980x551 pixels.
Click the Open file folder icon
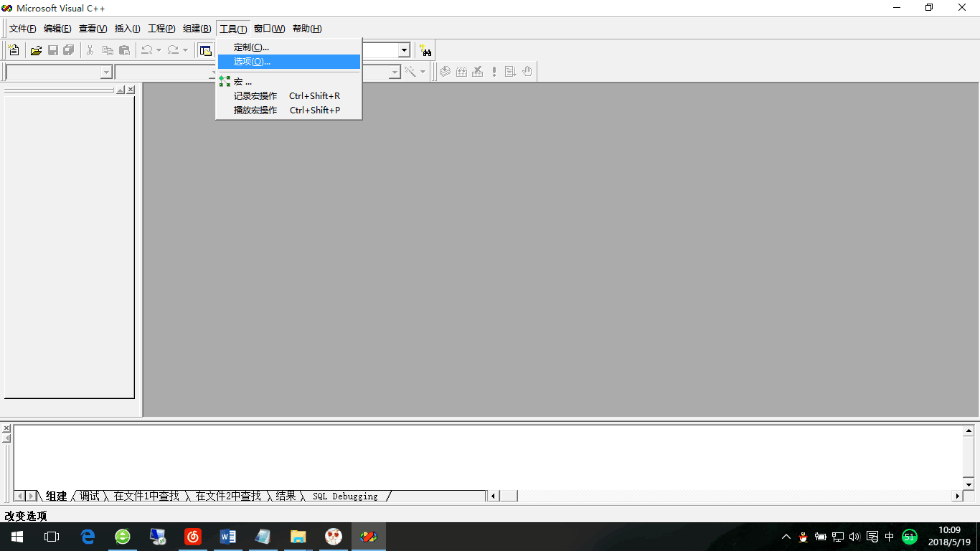tap(36, 50)
